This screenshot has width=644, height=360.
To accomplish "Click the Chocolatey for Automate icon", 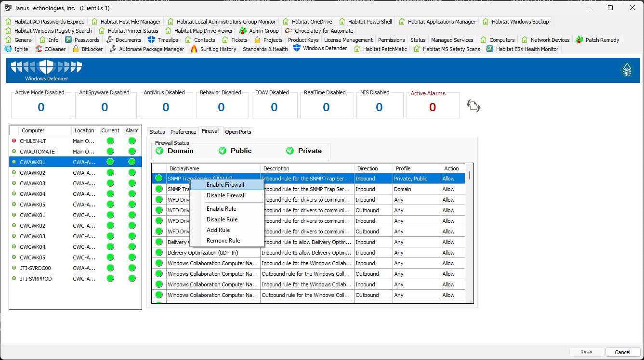I will [x=288, y=30].
